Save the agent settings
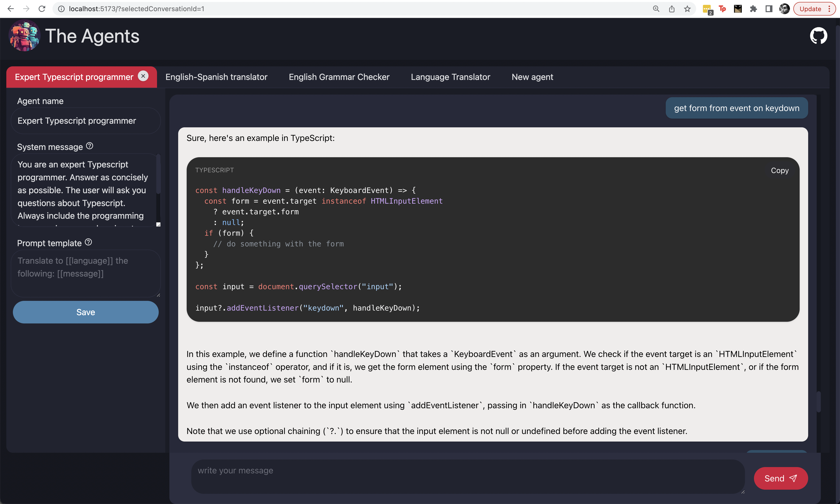This screenshot has height=504, width=840. (x=86, y=312)
